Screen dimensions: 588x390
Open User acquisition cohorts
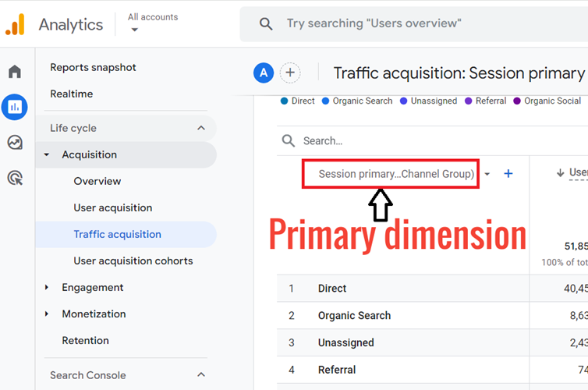[133, 261]
